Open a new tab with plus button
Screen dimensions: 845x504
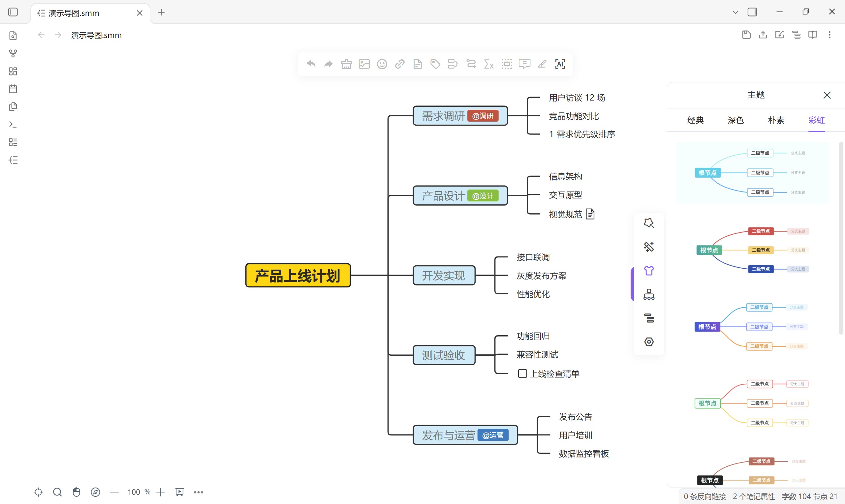tap(161, 13)
